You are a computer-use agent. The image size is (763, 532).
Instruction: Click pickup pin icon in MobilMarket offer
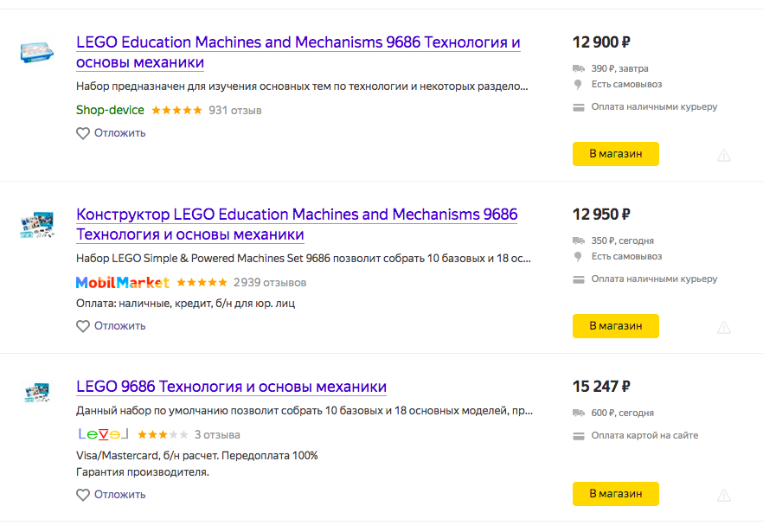(x=578, y=257)
